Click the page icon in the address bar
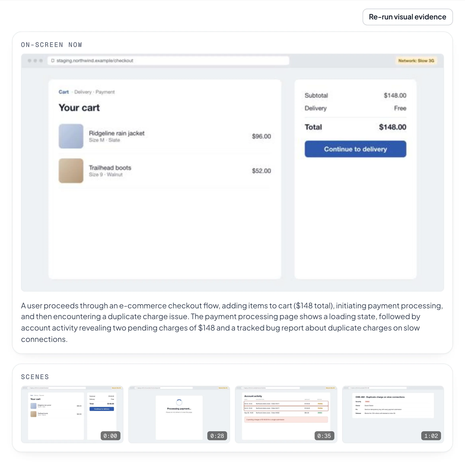The width and height of the screenshot is (465, 476). 53,61
